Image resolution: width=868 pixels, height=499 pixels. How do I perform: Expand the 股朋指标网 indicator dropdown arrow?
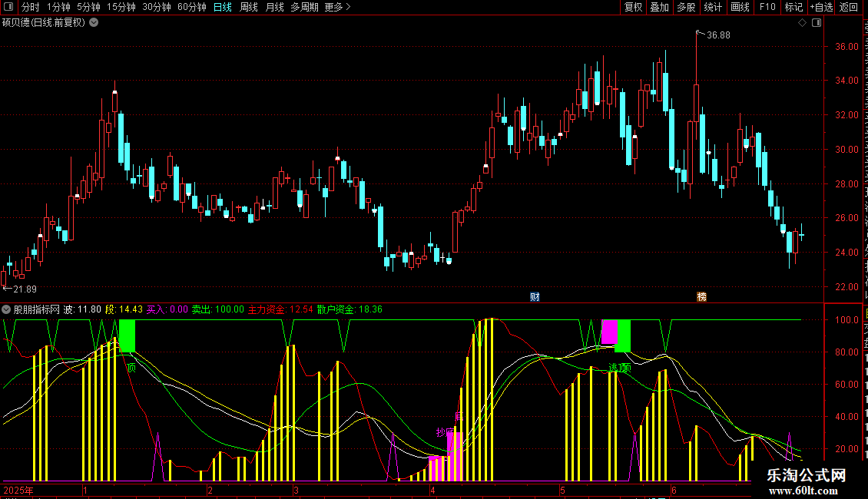click(6, 309)
